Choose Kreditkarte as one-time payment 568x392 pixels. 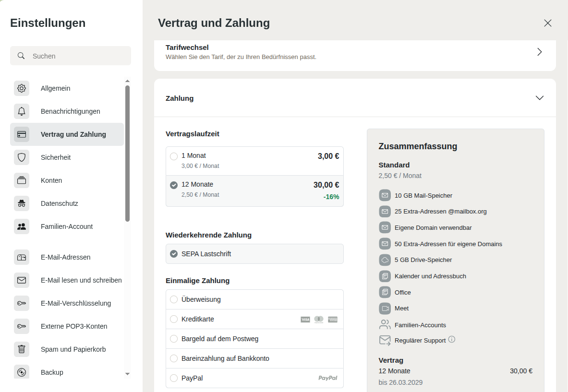(x=174, y=319)
